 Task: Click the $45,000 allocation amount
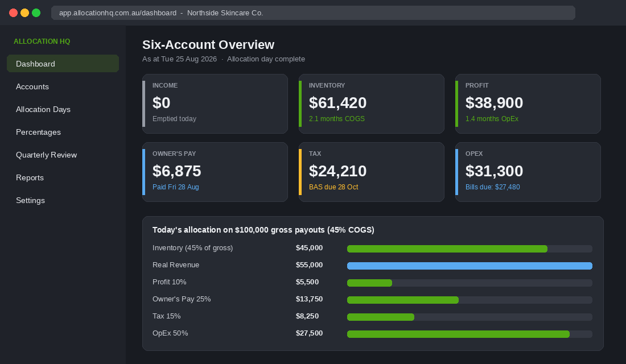(x=309, y=248)
